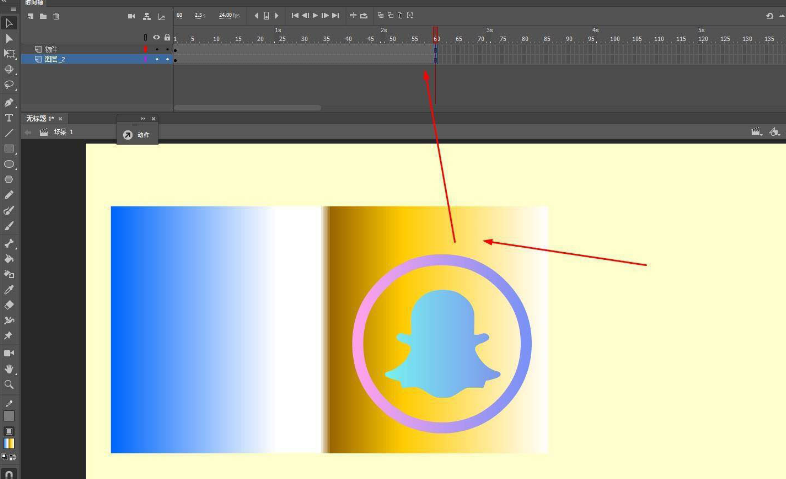Image resolution: width=786 pixels, height=479 pixels.
Task: Jump to the first frame
Action: coord(295,16)
